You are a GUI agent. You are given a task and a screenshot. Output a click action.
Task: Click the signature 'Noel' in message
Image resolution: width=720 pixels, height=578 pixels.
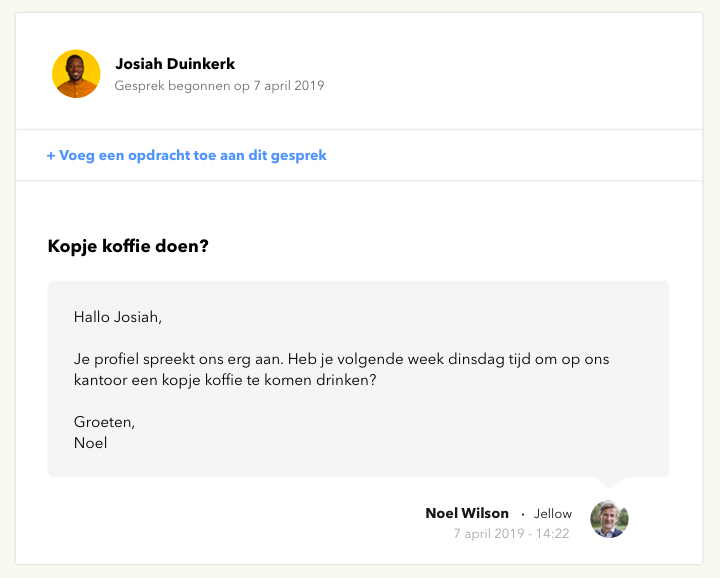[90, 443]
